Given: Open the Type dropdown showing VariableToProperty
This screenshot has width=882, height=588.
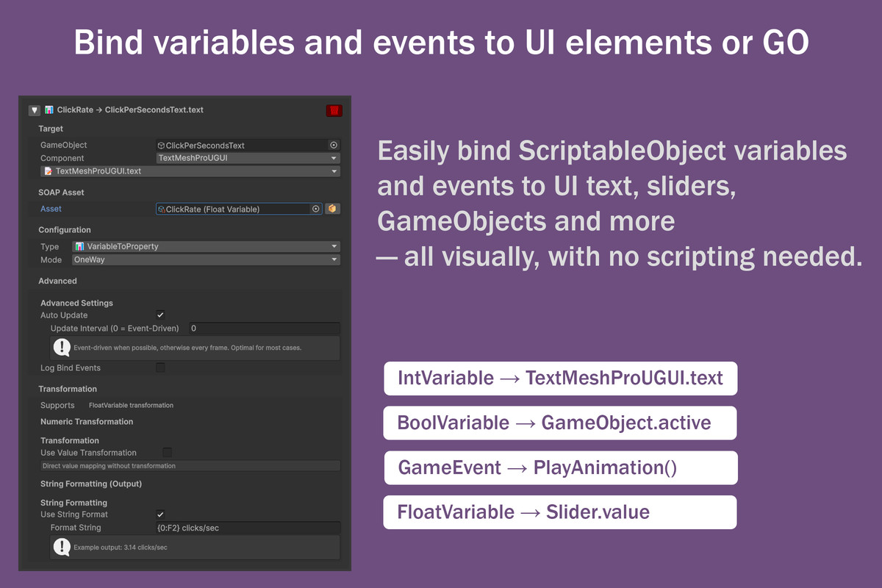Looking at the screenshot, I should tap(205, 247).
